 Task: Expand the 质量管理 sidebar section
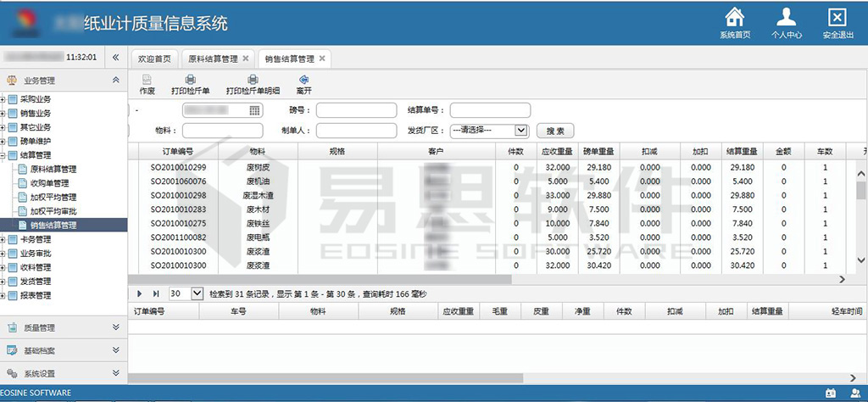115,327
